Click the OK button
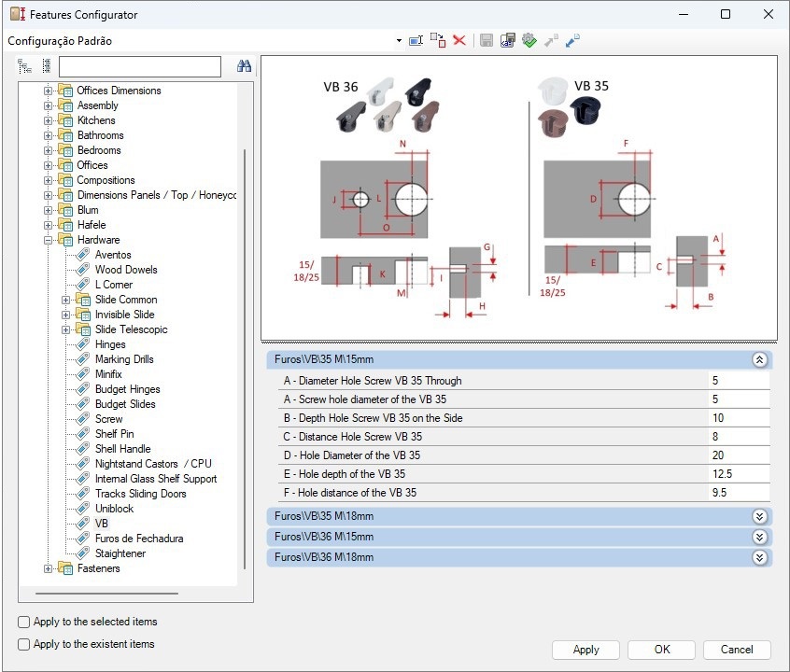Image resolution: width=790 pixels, height=672 pixels. (x=661, y=650)
